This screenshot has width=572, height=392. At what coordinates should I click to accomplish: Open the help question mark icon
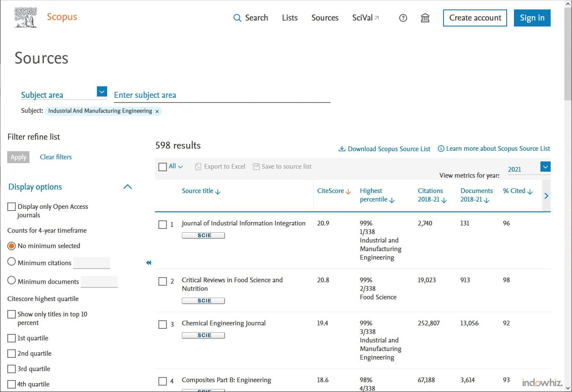click(x=403, y=18)
